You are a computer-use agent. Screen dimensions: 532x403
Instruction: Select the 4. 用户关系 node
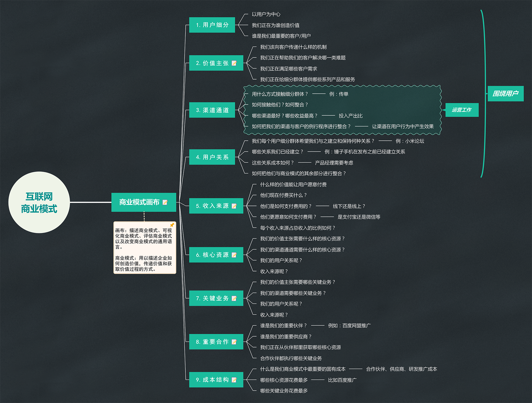pos(212,157)
